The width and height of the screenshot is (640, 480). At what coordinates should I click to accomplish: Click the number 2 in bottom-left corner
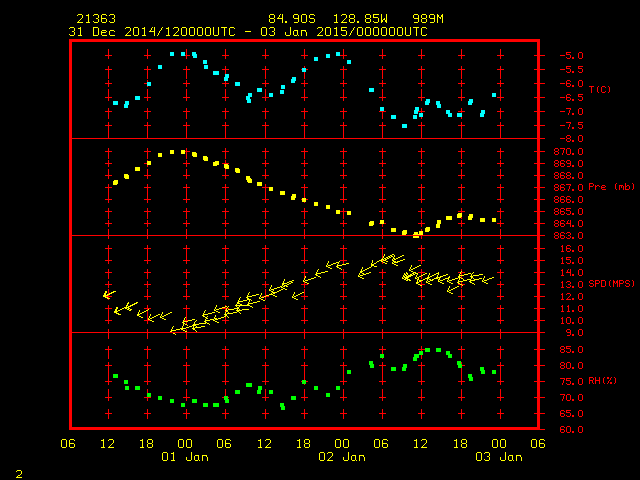point(18,471)
